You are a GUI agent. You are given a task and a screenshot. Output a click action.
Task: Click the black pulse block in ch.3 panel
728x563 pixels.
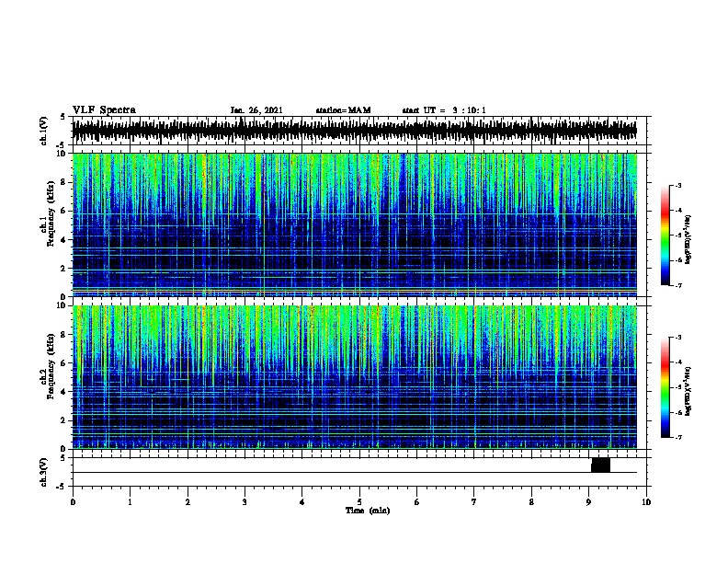600,465
